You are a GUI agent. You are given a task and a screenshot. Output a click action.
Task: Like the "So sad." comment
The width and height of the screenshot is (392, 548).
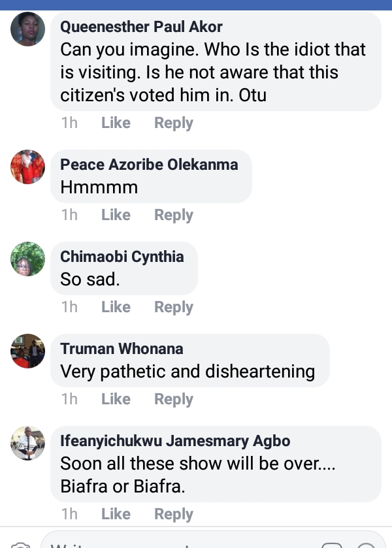coord(116,307)
